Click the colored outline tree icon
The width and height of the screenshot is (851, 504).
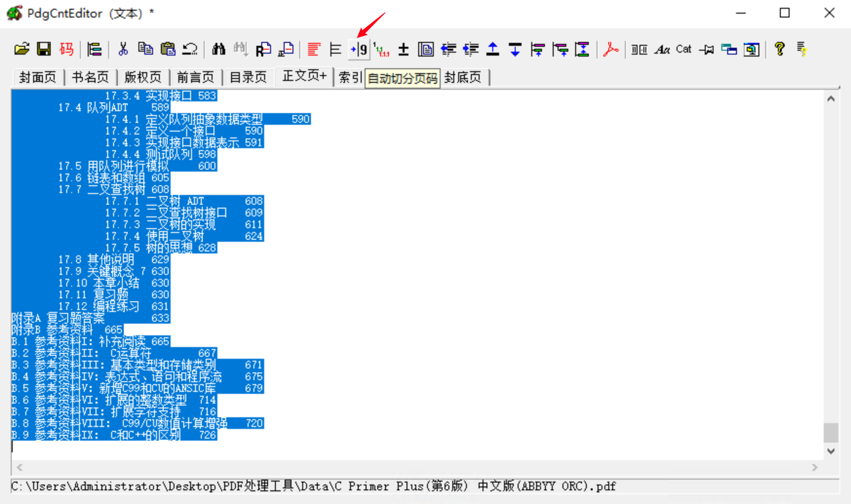pyautogui.click(x=94, y=49)
